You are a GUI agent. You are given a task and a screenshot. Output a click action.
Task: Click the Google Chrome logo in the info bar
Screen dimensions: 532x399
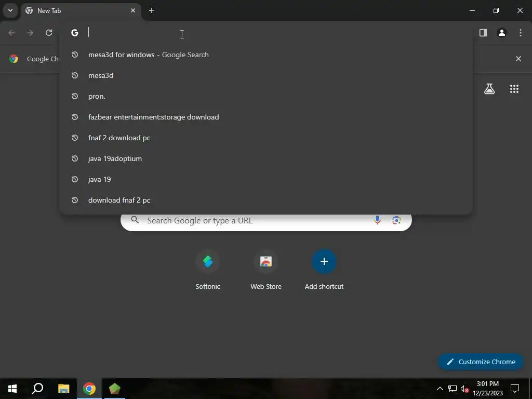14,59
